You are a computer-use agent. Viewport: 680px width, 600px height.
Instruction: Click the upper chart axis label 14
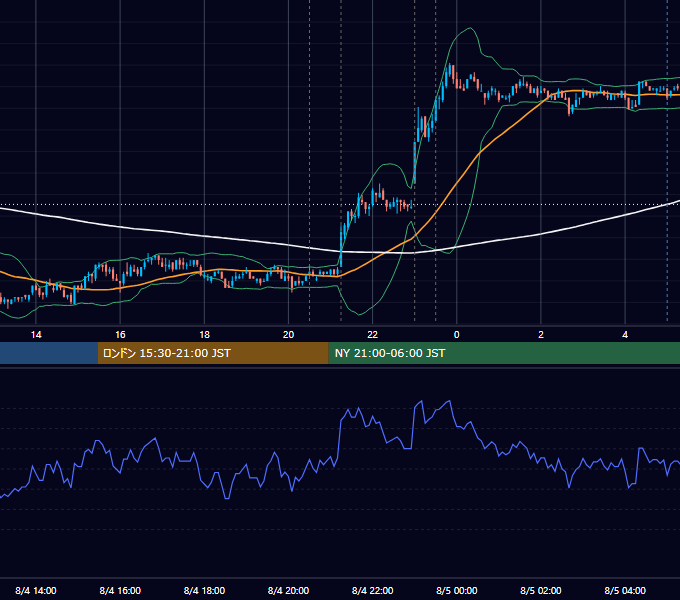coord(36,335)
